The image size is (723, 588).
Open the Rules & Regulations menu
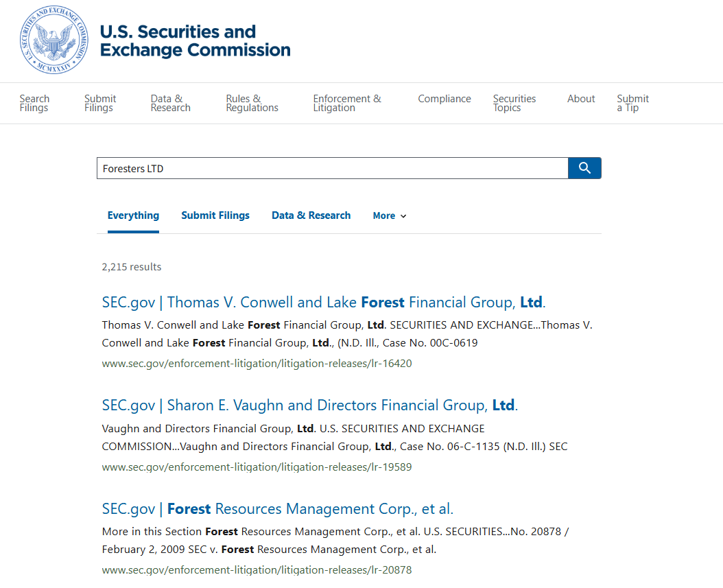[252, 103]
